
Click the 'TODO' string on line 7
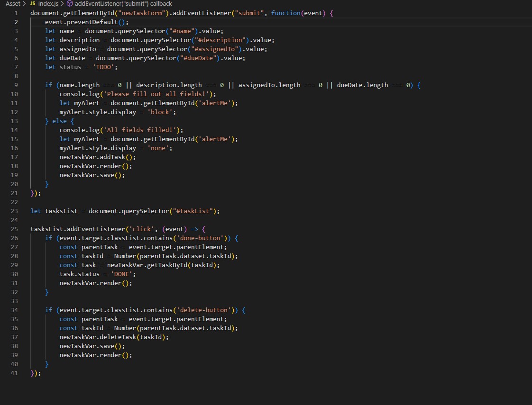coord(103,67)
